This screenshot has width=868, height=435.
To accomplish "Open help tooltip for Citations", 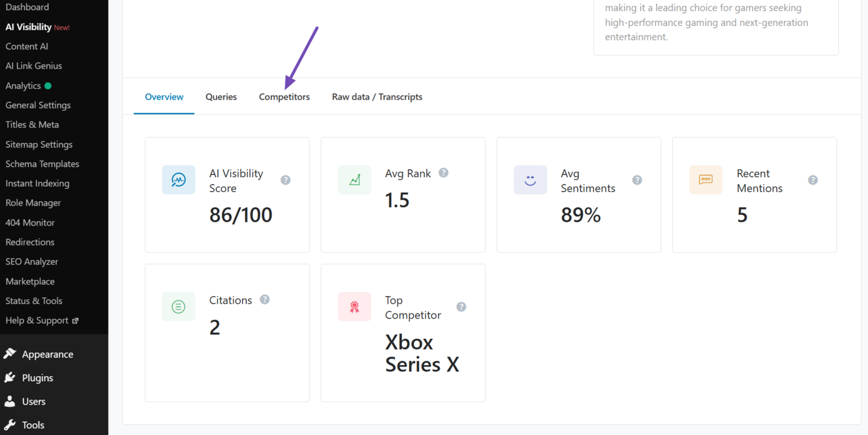I will pyautogui.click(x=265, y=299).
